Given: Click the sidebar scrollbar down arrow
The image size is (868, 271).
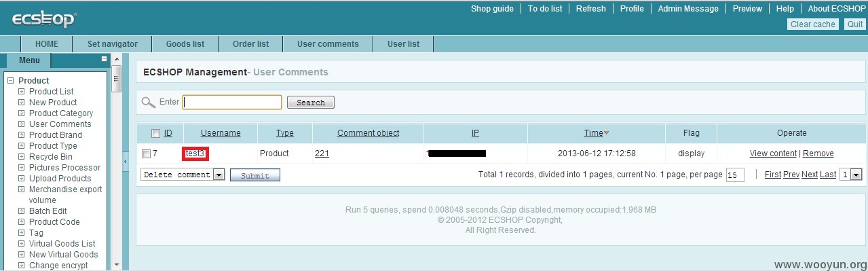Looking at the screenshot, I should point(116,265).
